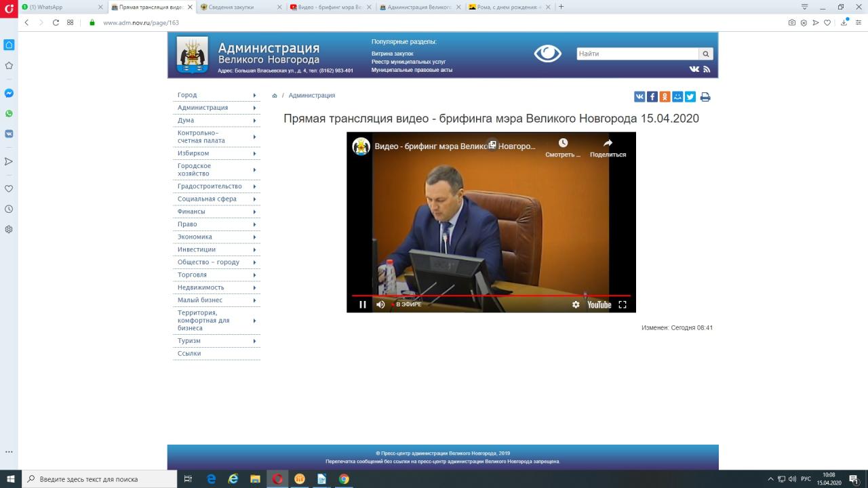
Task: Toggle visually impaired version eye icon
Action: point(548,54)
